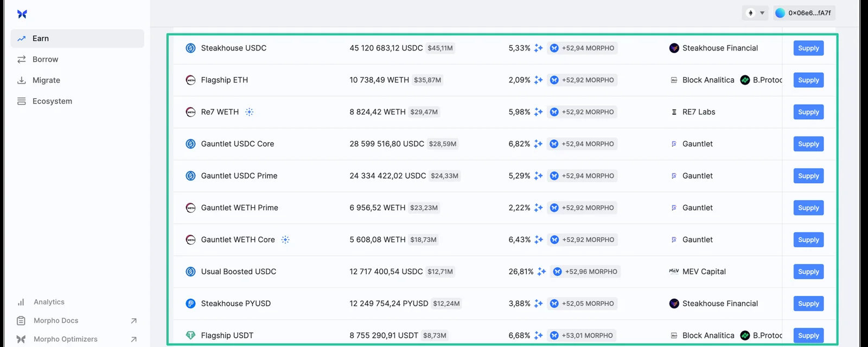Click Supply on the Re7 WETH row
The image size is (868, 347).
point(808,112)
